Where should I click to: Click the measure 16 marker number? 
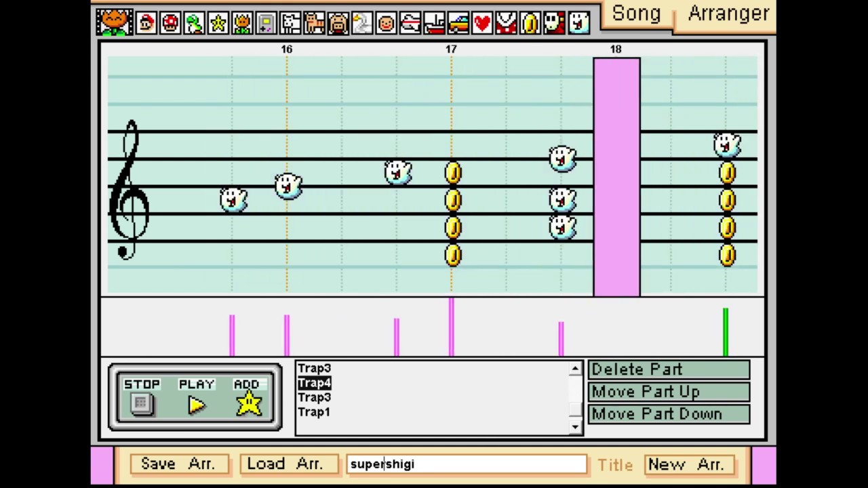(287, 49)
